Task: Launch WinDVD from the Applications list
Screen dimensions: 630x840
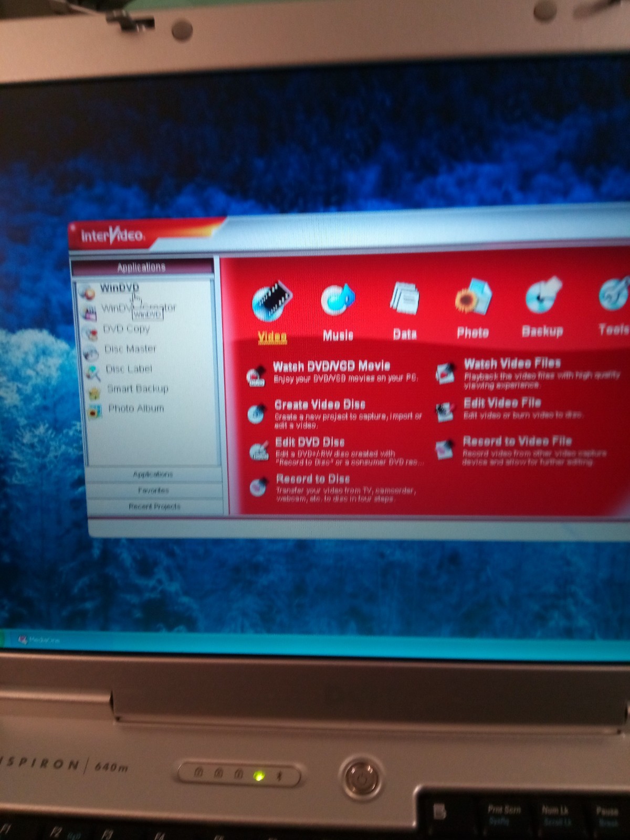Action: point(120,288)
